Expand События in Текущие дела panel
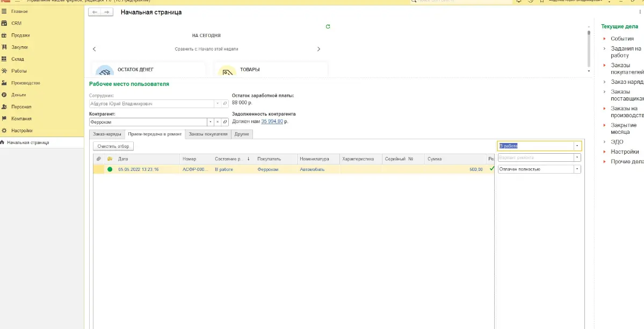This screenshot has height=329, width=644. pyautogui.click(x=604, y=39)
